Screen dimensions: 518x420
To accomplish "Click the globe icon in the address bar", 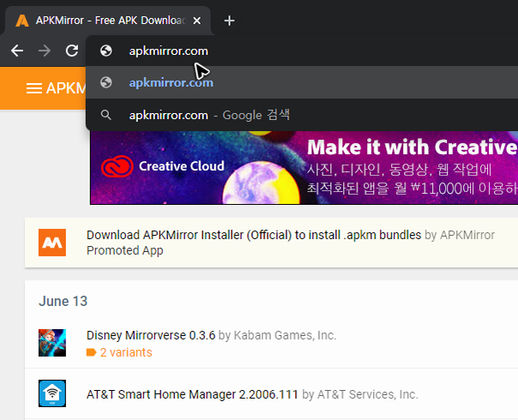I will [x=106, y=51].
